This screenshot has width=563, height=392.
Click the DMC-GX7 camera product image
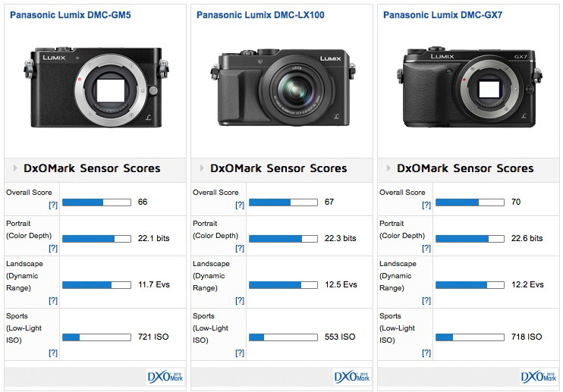[x=470, y=86]
